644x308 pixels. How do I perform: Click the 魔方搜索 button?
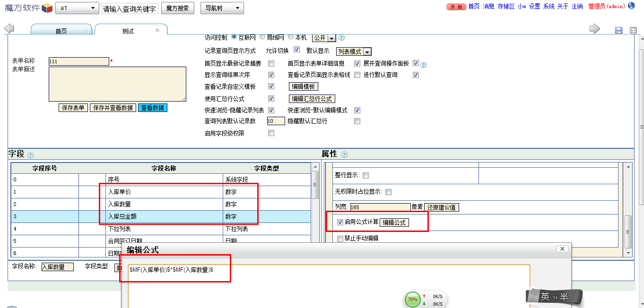178,8
